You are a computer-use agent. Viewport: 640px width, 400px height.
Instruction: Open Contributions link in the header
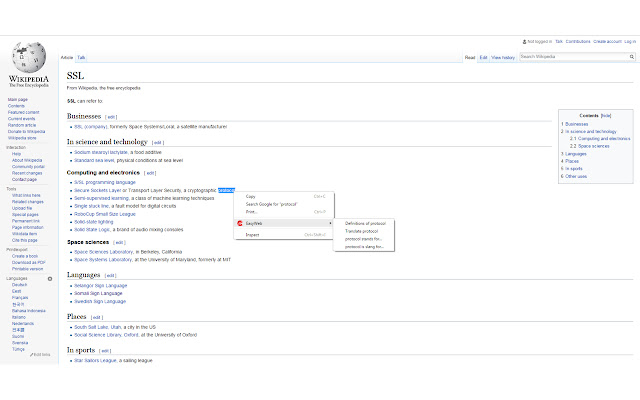578,42
